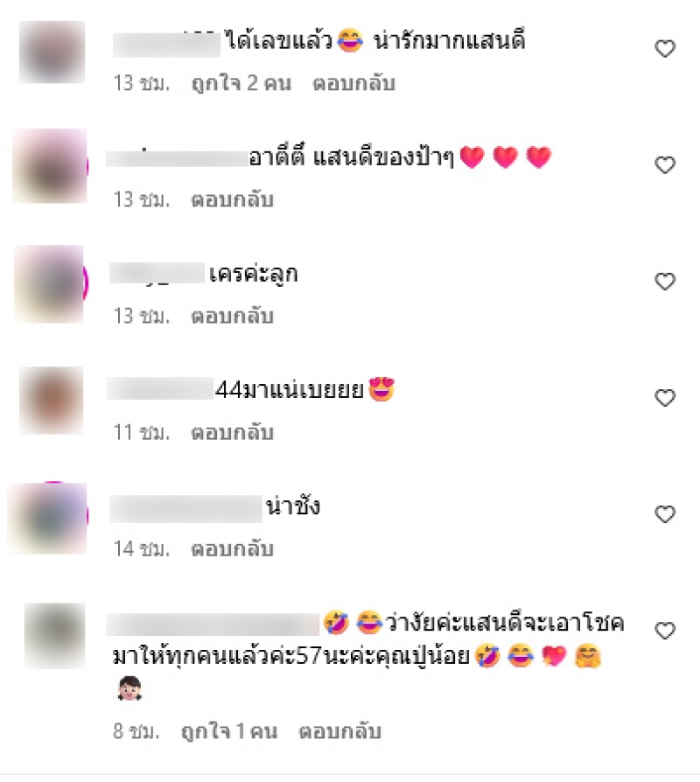This screenshot has height=782, width=700.
Task: Reply to the 8-hour-old comment
Action: coord(339,731)
